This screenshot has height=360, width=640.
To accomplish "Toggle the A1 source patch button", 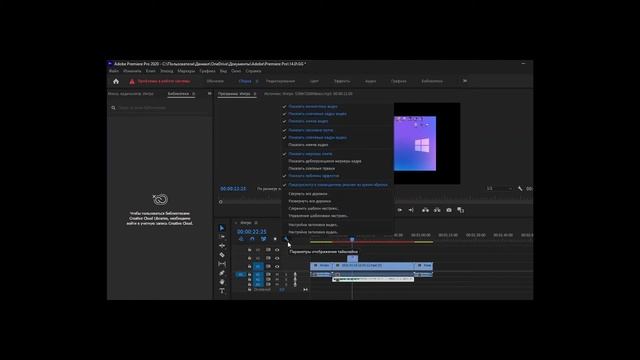I will [241, 275].
